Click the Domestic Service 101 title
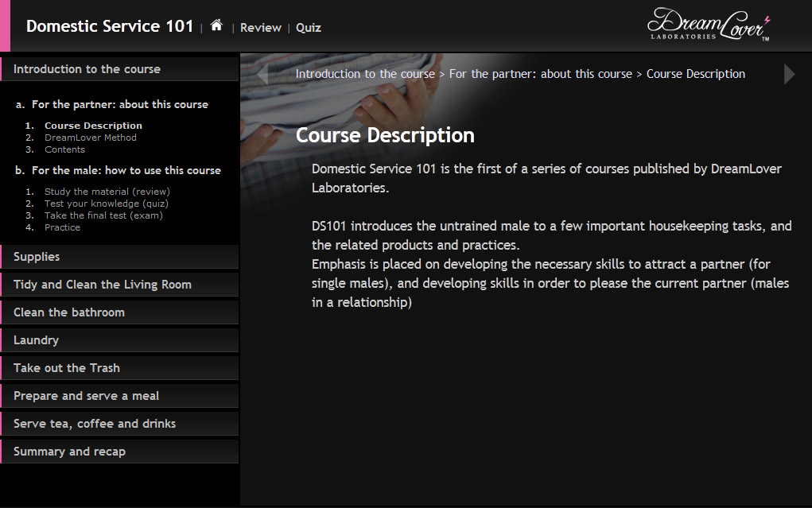This screenshot has height=508, width=812. (110, 26)
